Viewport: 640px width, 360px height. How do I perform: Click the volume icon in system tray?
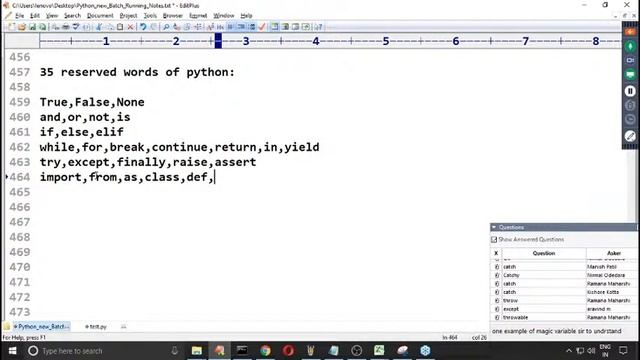(x=591, y=351)
